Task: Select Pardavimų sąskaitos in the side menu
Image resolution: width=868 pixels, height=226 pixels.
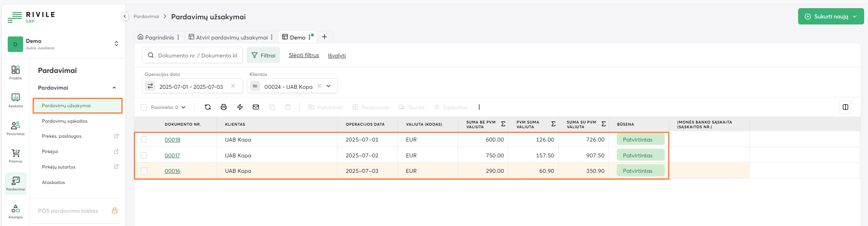Action: coord(65,121)
